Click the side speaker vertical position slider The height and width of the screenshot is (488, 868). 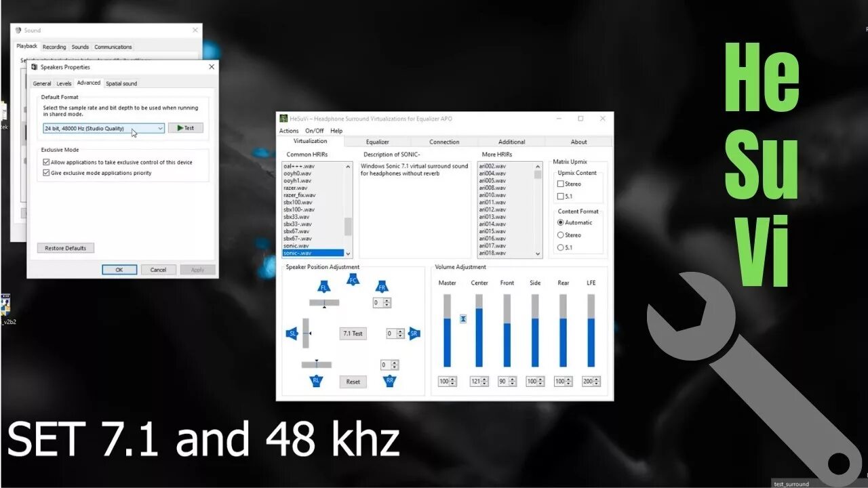tap(306, 333)
